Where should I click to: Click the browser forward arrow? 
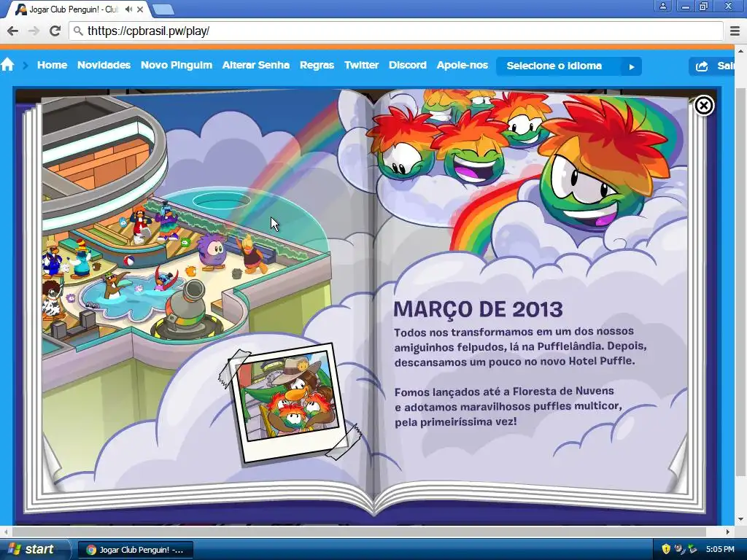click(34, 31)
